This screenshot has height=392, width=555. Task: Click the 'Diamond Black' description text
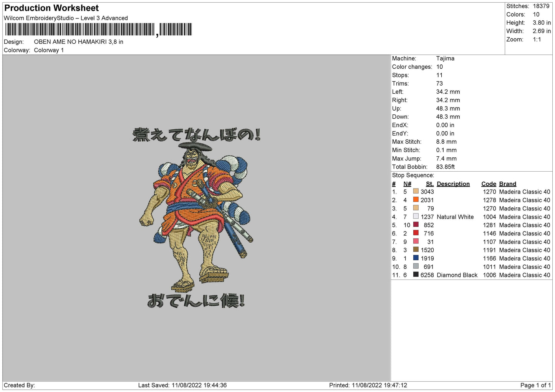[x=457, y=275]
